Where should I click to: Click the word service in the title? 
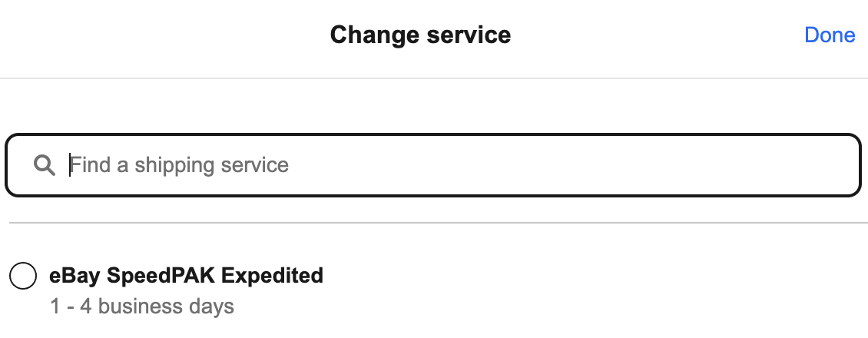point(469,35)
